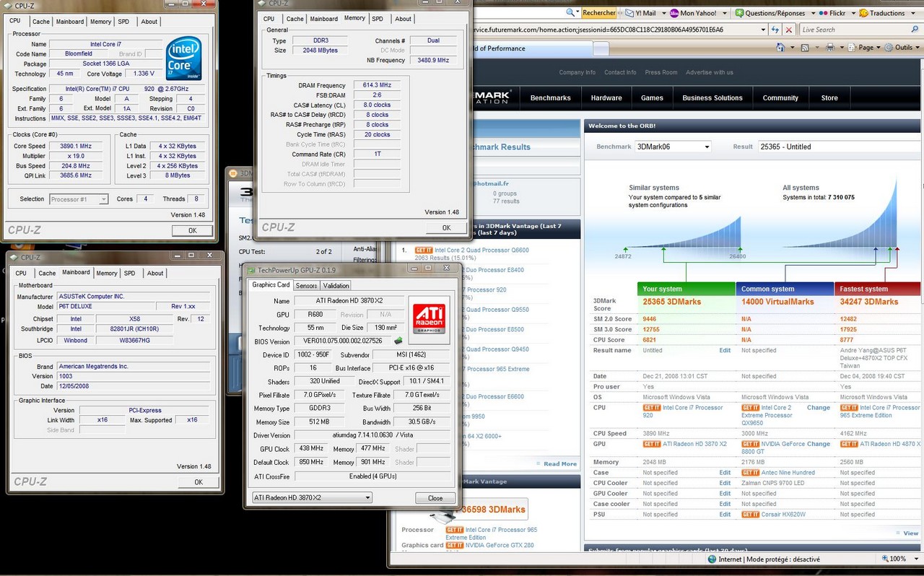Open GPU-Z graphics card selector dropdown

[312, 498]
